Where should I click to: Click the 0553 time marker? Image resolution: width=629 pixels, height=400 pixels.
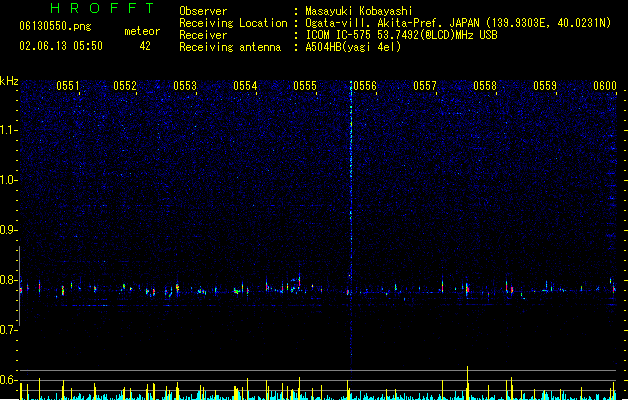(185, 86)
